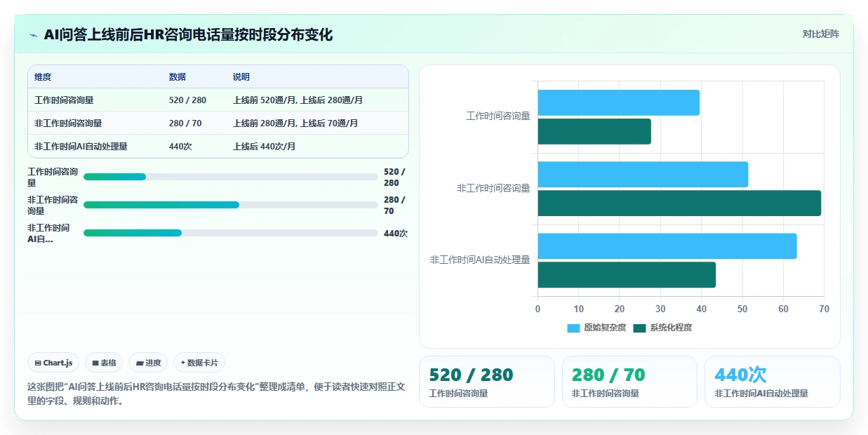Select the 数据卡片 tag chip

(199, 363)
